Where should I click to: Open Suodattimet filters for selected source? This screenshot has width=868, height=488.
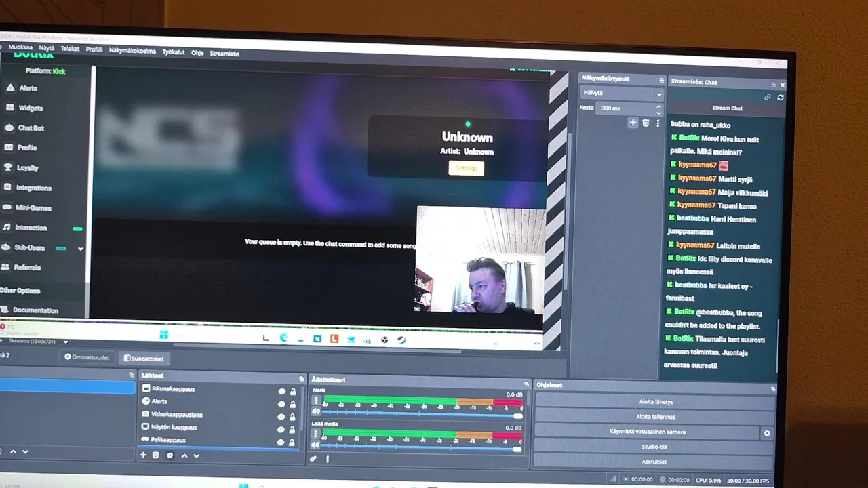tap(143, 359)
